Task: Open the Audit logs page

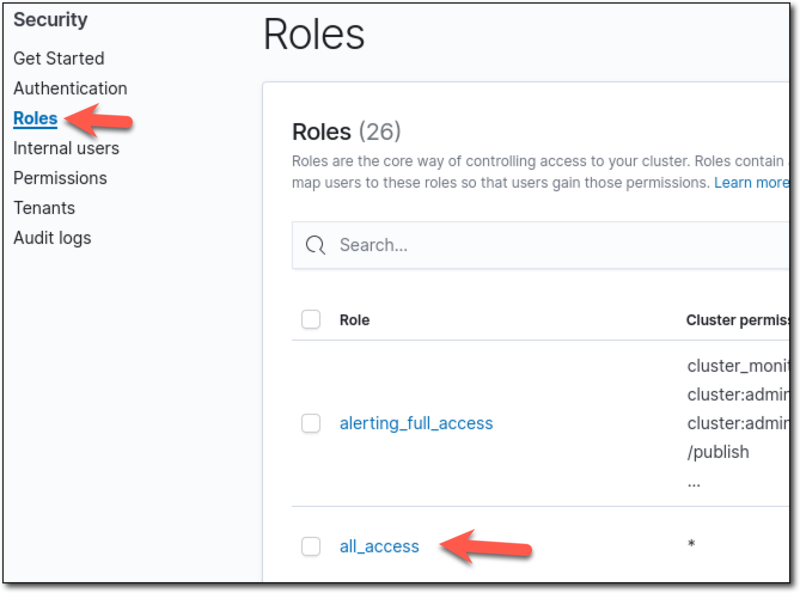Action: [52, 237]
